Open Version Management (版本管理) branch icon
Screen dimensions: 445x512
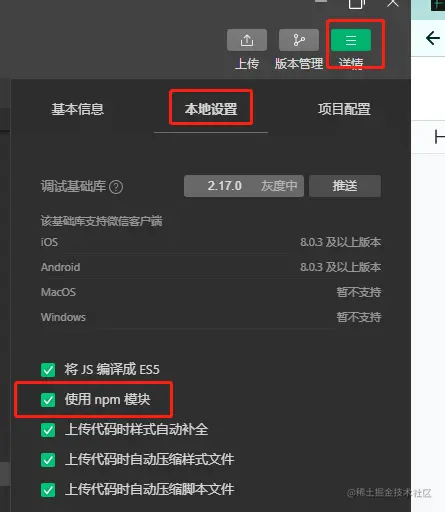point(299,40)
